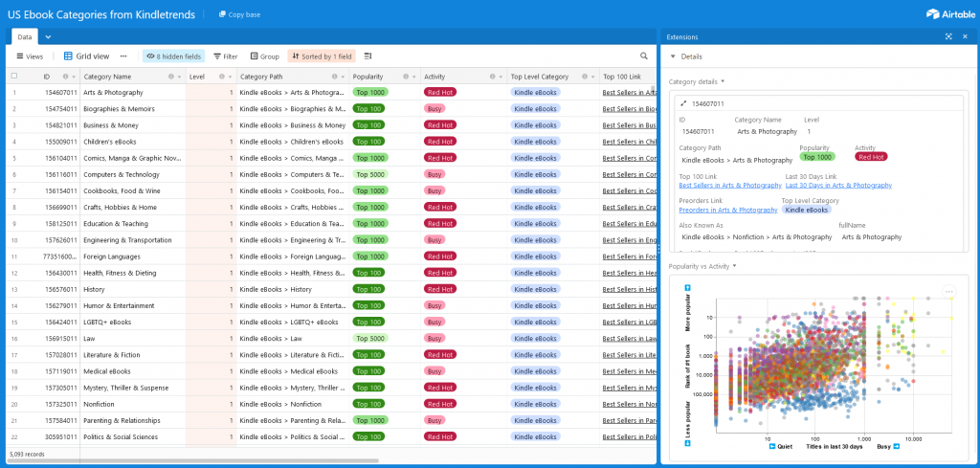This screenshot has width=980, height=468.
Task: Click the Popularity column info icon
Action: 406,77
